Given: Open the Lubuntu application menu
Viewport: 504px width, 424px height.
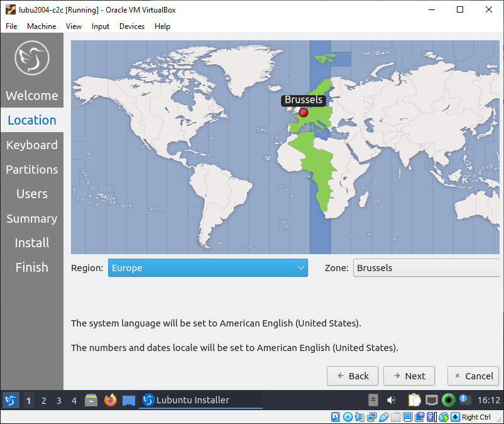Looking at the screenshot, I should [x=11, y=400].
